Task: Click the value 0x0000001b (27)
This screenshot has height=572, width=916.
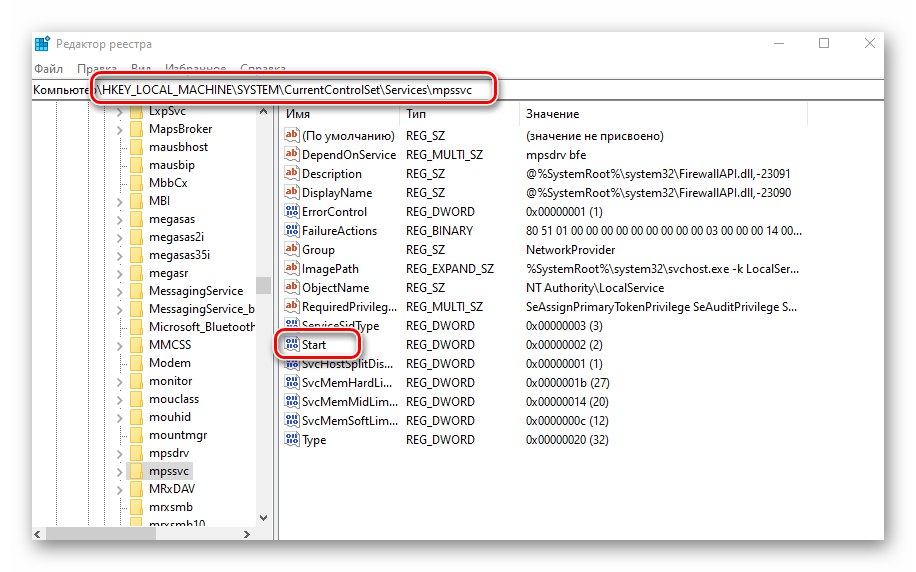Action: [x=567, y=383]
